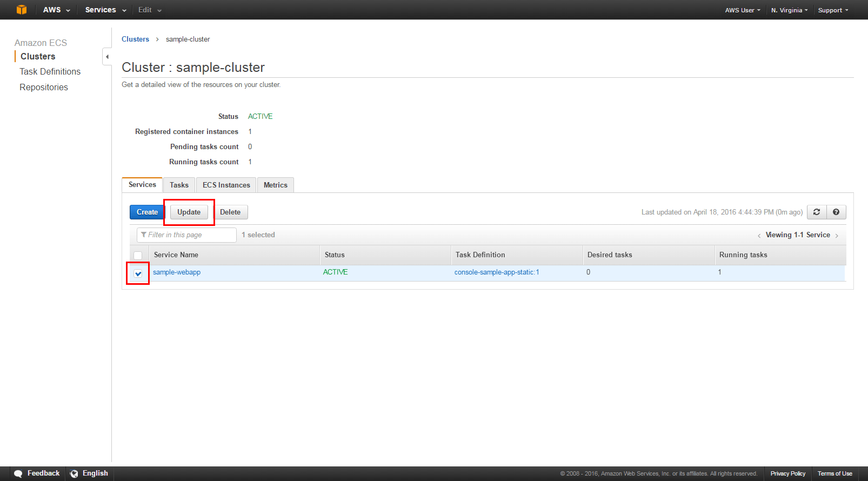Screen dimensions: 868x481
Task: Click the sample-cluster breadcrumb text
Action: pos(188,39)
